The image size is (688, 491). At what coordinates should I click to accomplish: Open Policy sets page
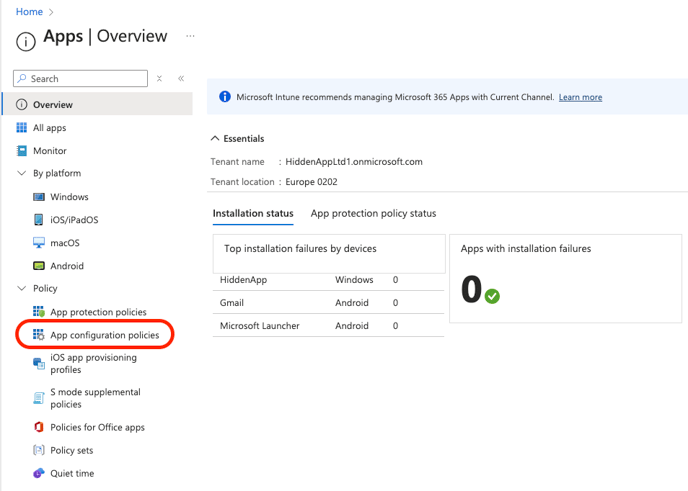72,450
